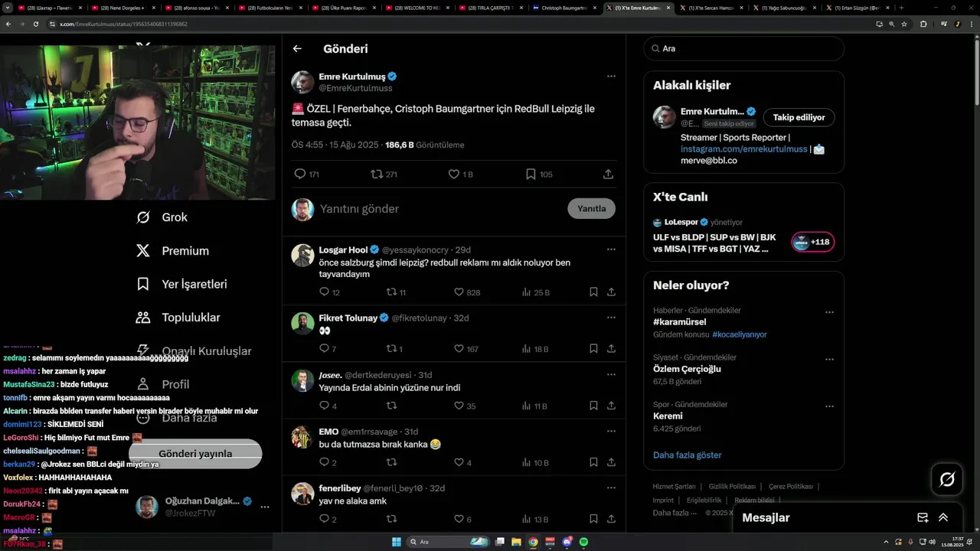Screen dimensions: 980x551
Task: Click reply icon on main post
Action: click(x=300, y=174)
